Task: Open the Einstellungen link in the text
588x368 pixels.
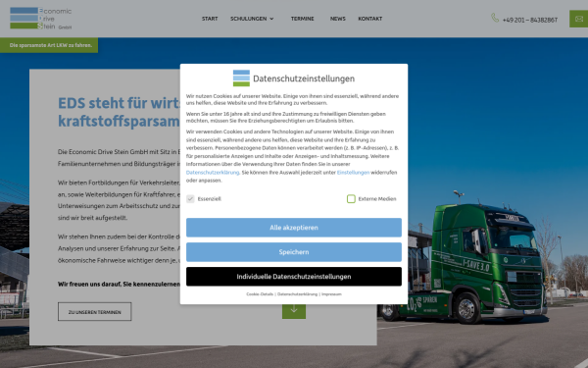Action: click(x=353, y=173)
